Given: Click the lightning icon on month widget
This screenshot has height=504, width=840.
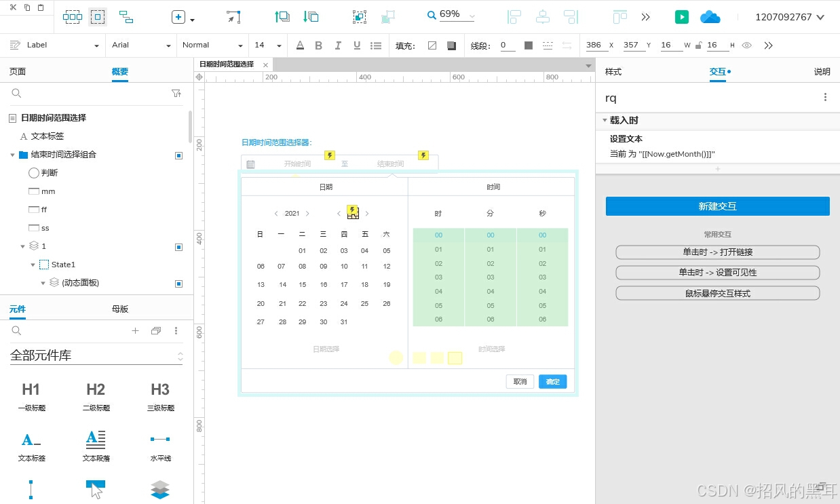Looking at the screenshot, I should 351,210.
